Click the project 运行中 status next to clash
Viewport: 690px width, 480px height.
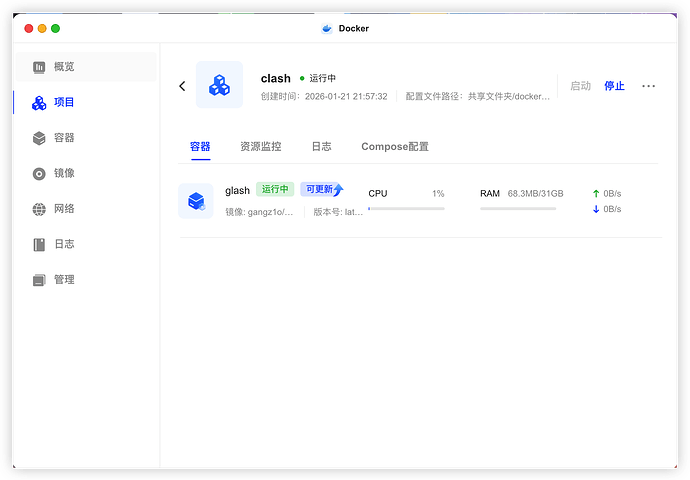[x=318, y=78]
